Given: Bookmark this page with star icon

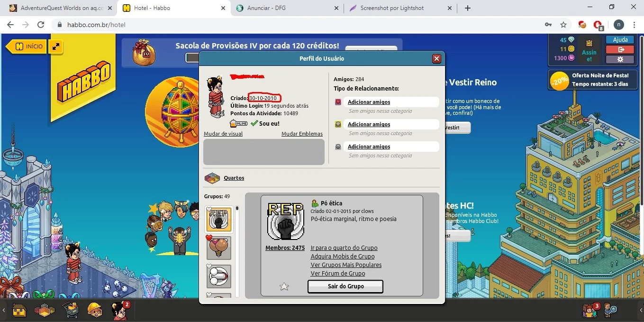Looking at the screenshot, I should click(563, 25).
